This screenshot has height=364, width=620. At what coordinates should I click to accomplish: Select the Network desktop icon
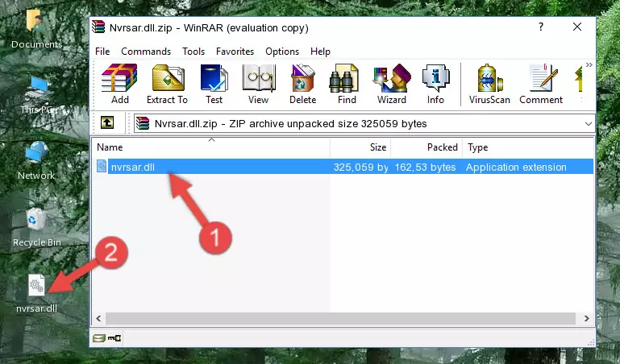tap(36, 160)
